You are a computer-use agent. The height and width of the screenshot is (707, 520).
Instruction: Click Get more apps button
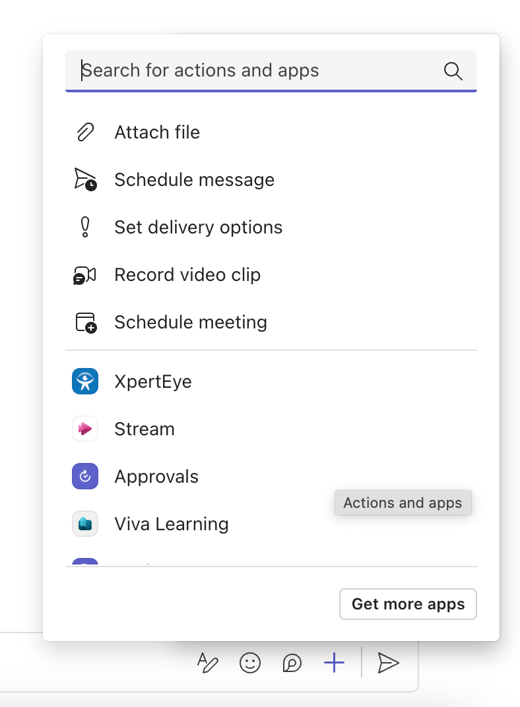(408, 604)
